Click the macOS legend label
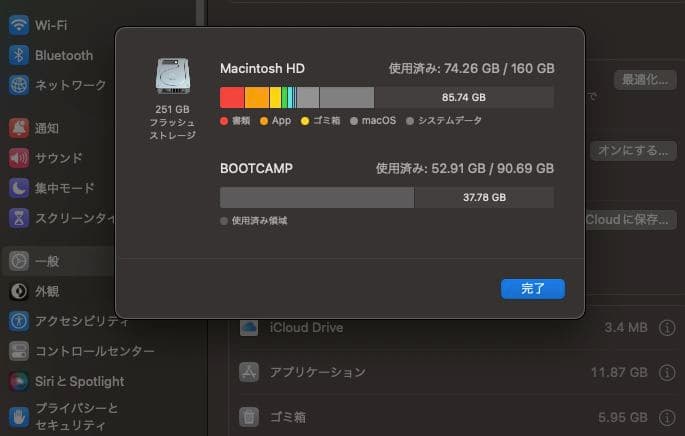Screen dimensions: 685x436 coord(379,121)
